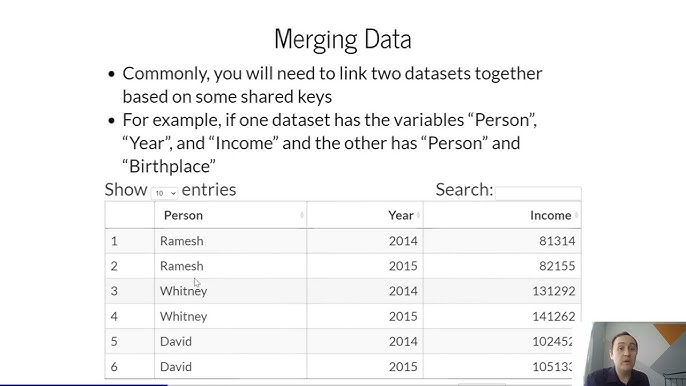Click income value 81314

(x=557, y=241)
